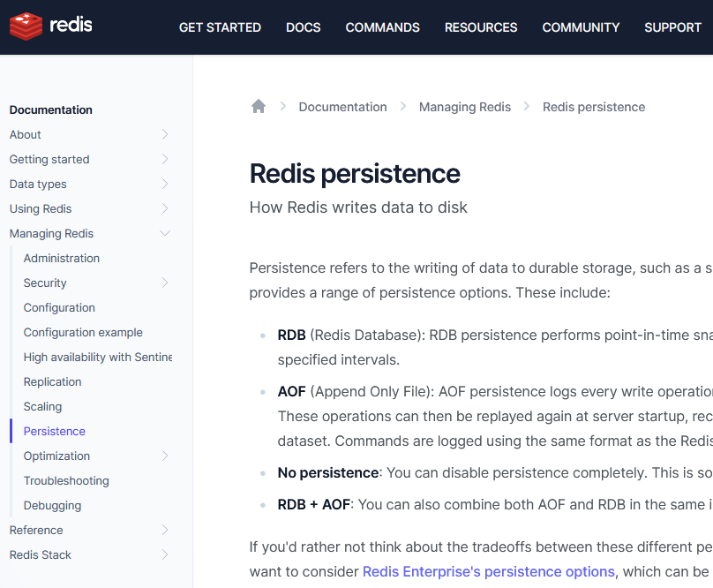Open the COMMANDS navigation menu
The image size is (713, 588).
click(x=382, y=27)
